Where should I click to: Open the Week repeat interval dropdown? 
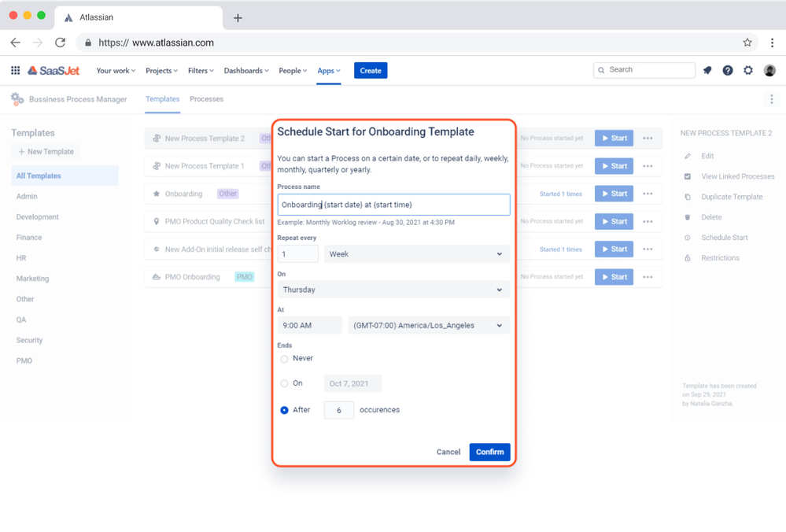pyautogui.click(x=416, y=254)
